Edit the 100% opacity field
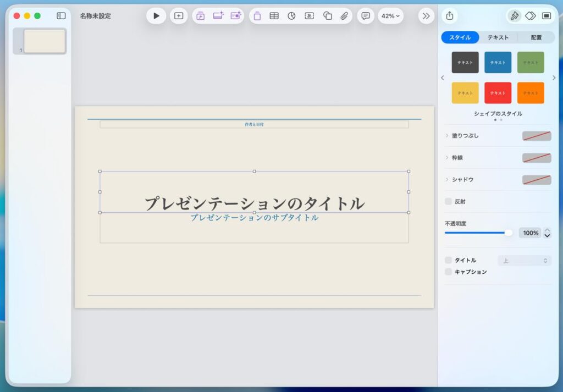563x392 pixels. [x=530, y=233]
